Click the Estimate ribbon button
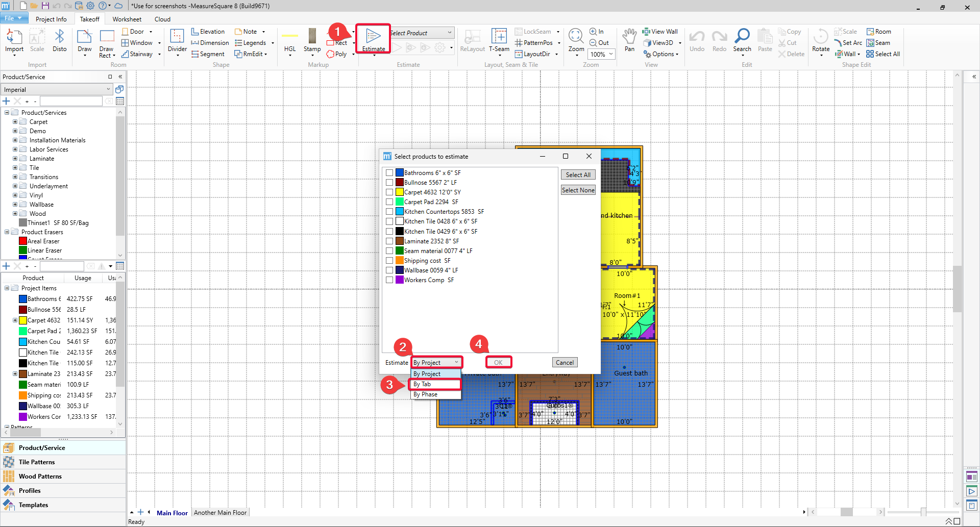This screenshot has height=527, width=980. [374, 39]
